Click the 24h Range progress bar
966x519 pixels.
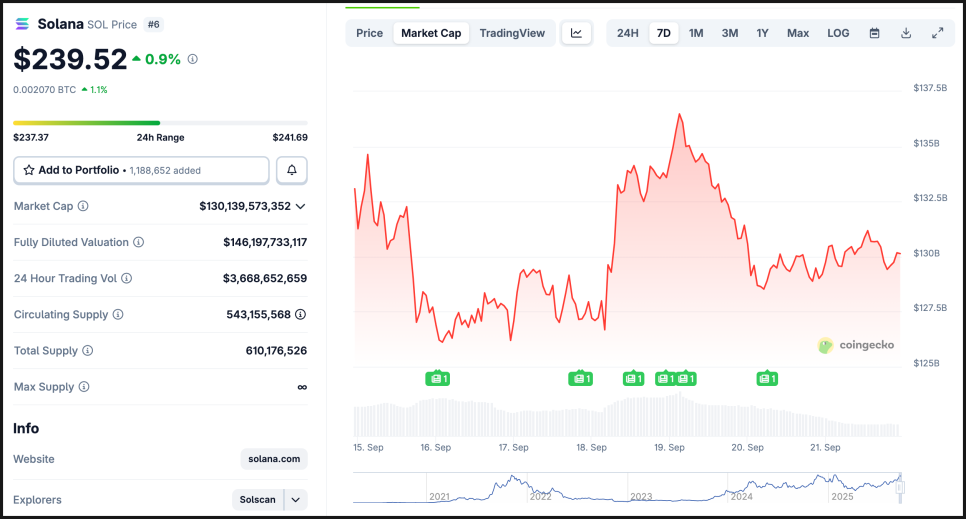point(160,123)
